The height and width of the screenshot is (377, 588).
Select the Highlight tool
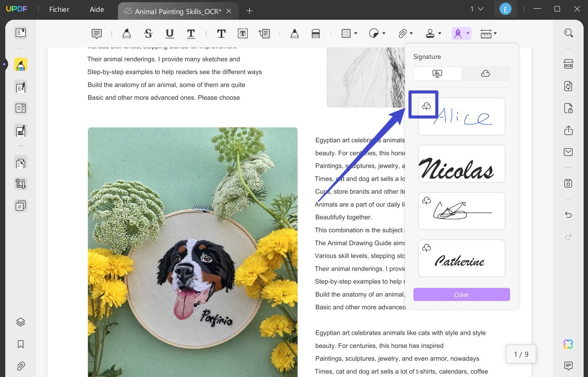[126, 33]
